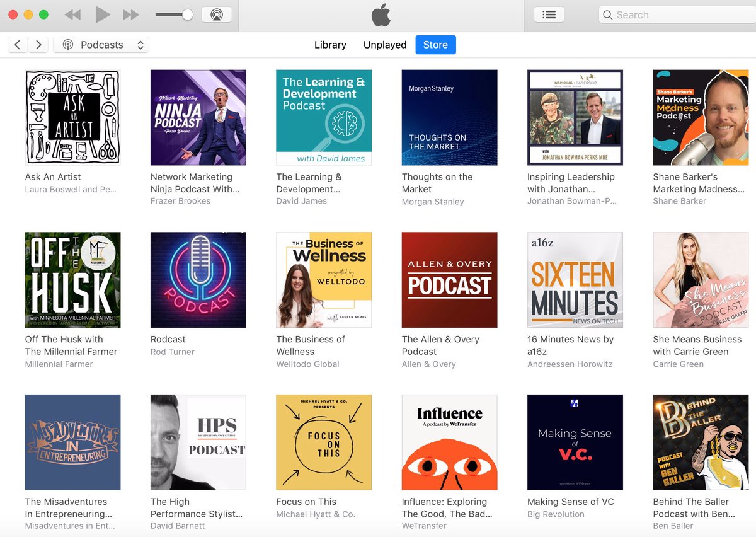Click 'She Means Business with Carrie Green' title
Viewport: 756px width, 537px height.
coord(697,345)
